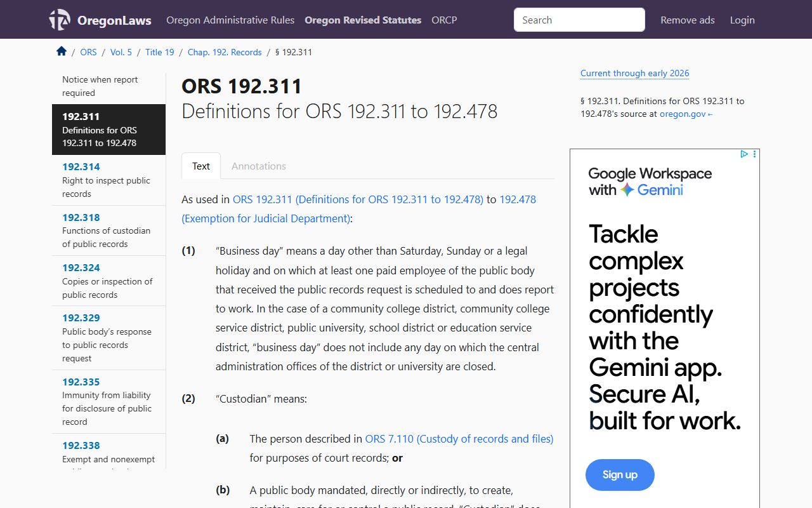Image resolution: width=812 pixels, height=508 pixels.
Task: Follow 192.478 Exemption for Judicial Department link
Action: pos(358,209)
